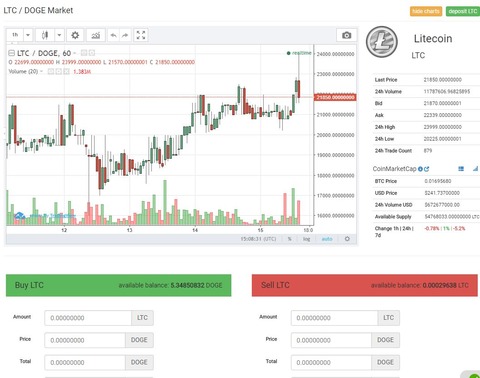Click the CoinMarketCap heading

click(x=394, y=169)
